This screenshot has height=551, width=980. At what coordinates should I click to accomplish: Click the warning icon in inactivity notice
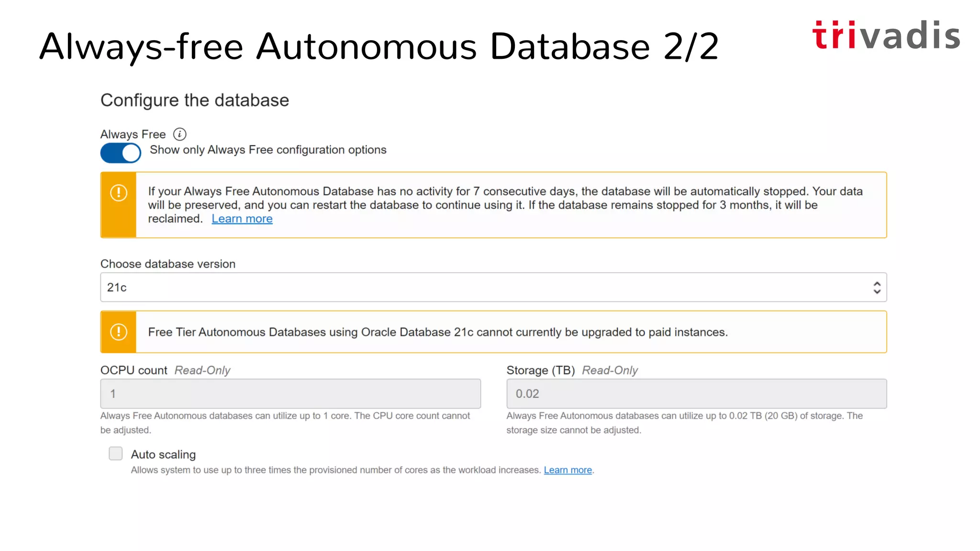(119, 193)
